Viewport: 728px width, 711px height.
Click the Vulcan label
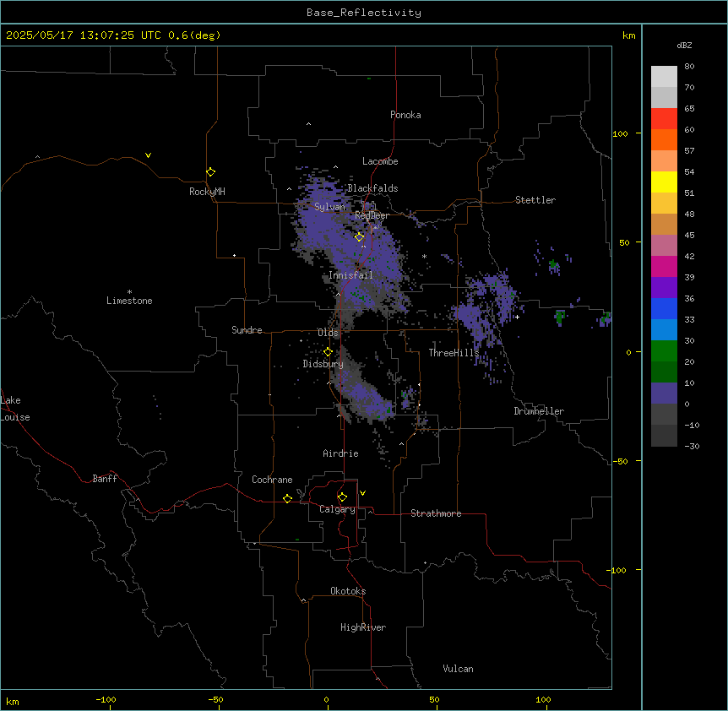pos(459,669)
